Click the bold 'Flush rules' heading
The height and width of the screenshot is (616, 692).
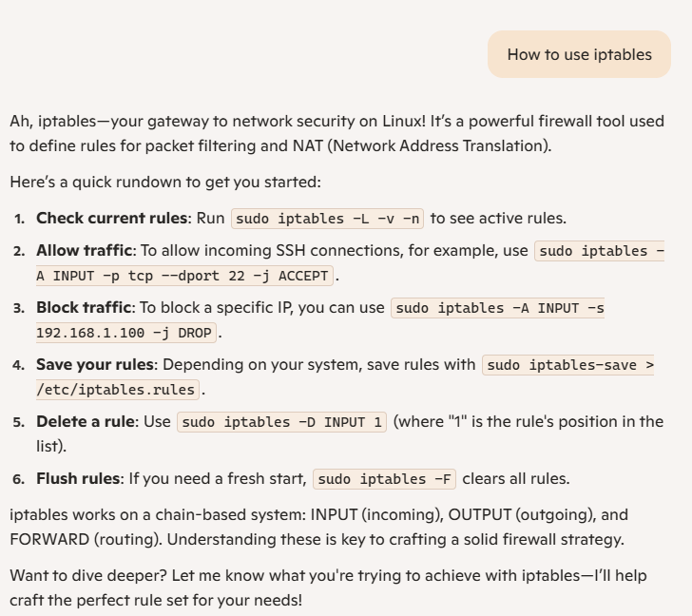point(78,478)
